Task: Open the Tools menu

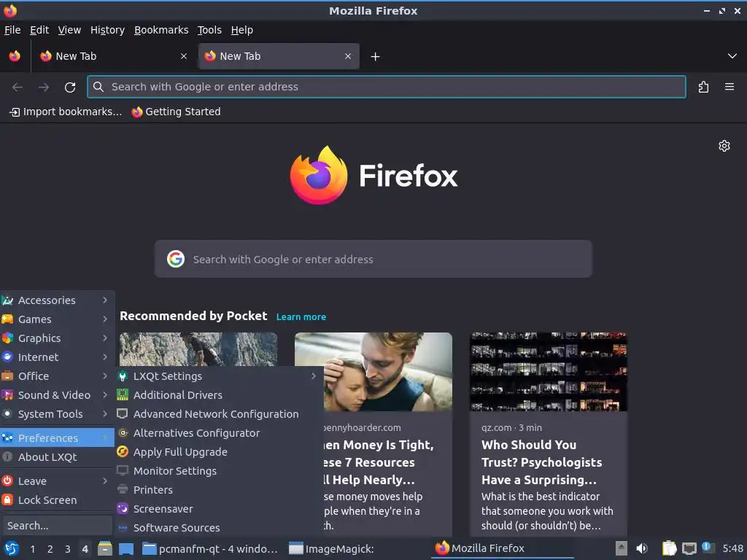Action: (x=209, y=30)
